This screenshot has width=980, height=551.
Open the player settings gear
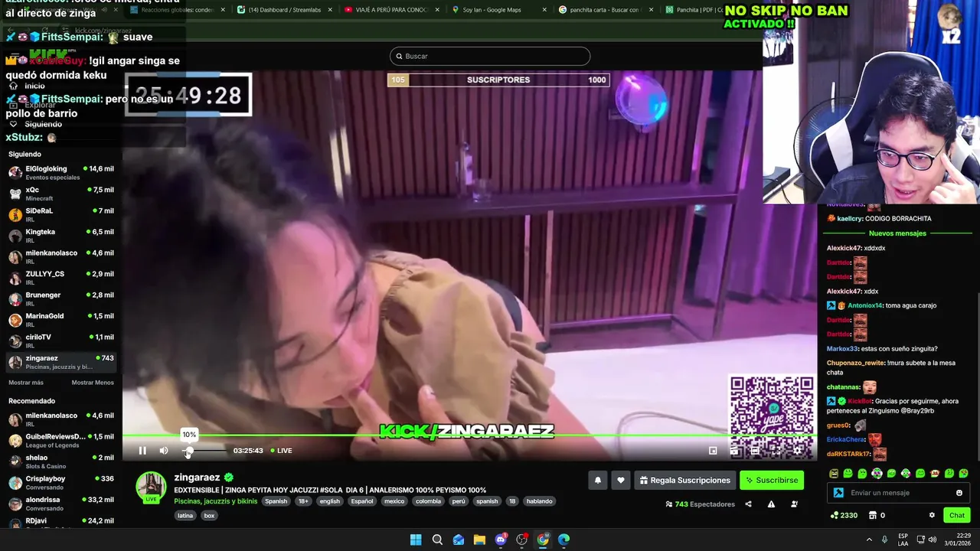click(x=797, y=451)
